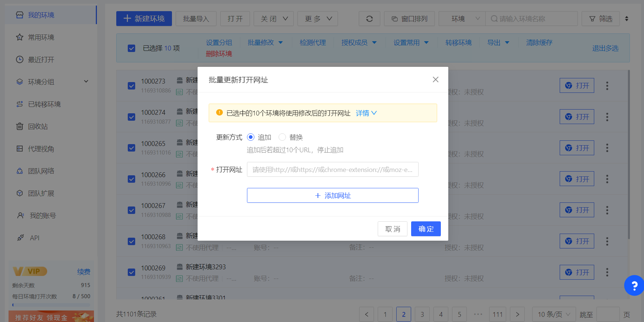This screenshot has height=322, width=644.
Task: Open the three-dot menu for environment 1000273
Action: coord(607,86)
